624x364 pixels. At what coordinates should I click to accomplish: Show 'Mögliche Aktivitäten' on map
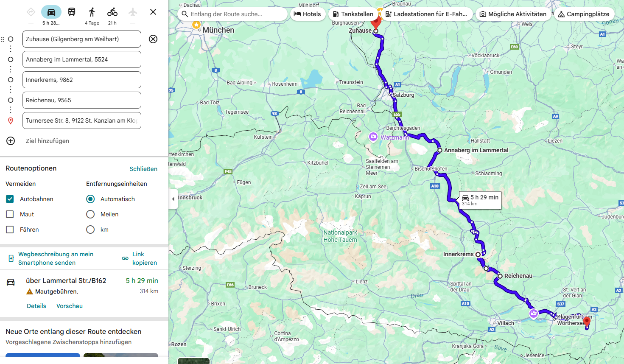(513, 14)
